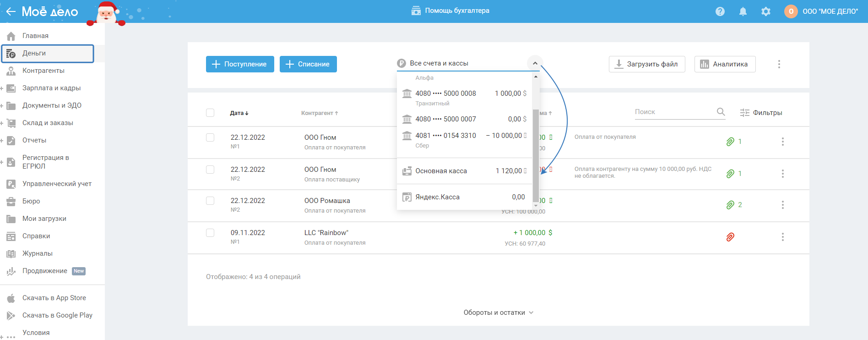Expand Отчеты submenu
The height and width of the screenshot is (340, 868).
[2, 140]
